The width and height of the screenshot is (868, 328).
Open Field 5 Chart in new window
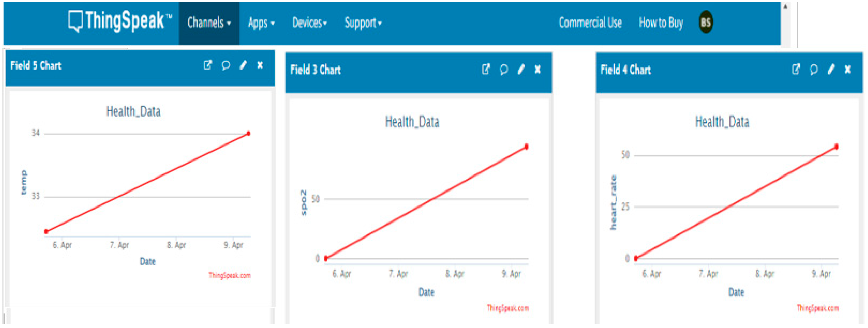click(x=208, y=65)
